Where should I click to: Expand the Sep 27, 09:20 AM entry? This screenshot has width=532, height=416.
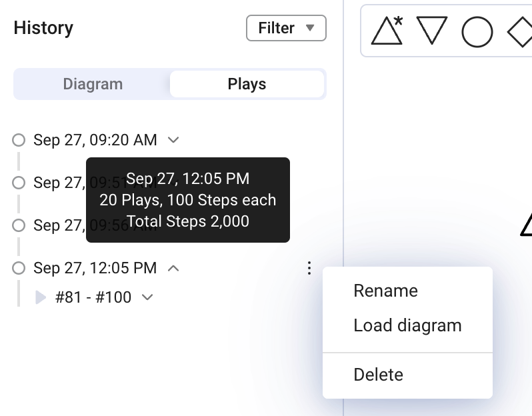click(173, 140)
